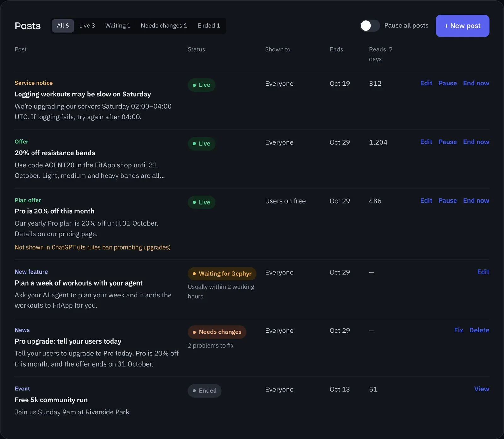Pause the Logging workouts service notice
Viewport: 504px width, 439px height.
click(x=448, y=83)
